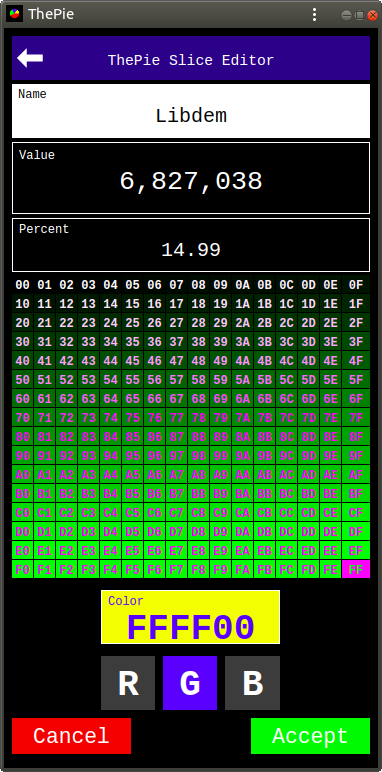
Task: Choose the DD color value
Action: [309, 532]
